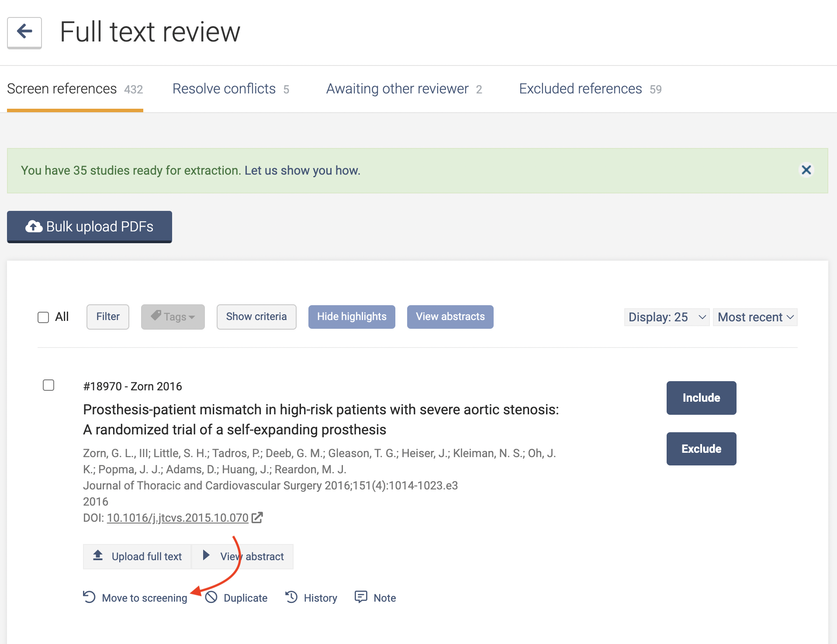The image size is (837, 644).
Task: Open the reference History
Action: pyautogui.click(x=311, y=598)
